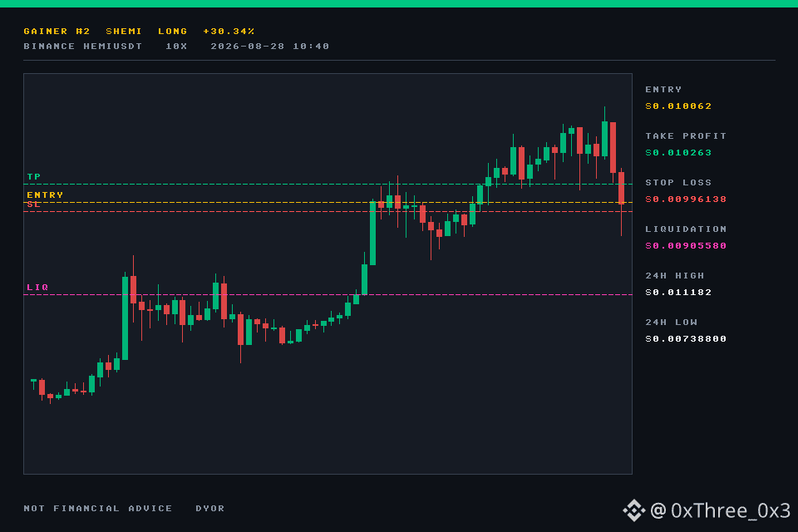Image resolution: width=798 pixels, height=532 pixels.
Task: Click the take profit value $0.010263
Action: [678, 153]
